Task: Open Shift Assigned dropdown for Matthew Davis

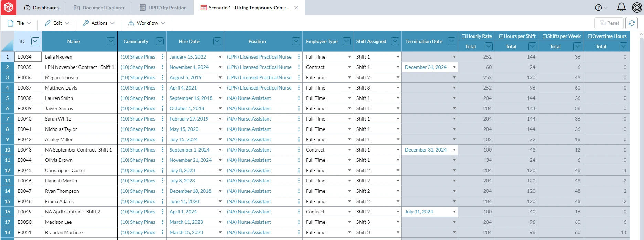Action: pos(398,88)
